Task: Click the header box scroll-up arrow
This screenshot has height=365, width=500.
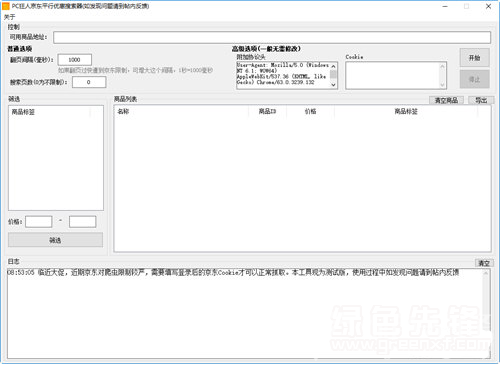Action: click(x=333, y=66)
